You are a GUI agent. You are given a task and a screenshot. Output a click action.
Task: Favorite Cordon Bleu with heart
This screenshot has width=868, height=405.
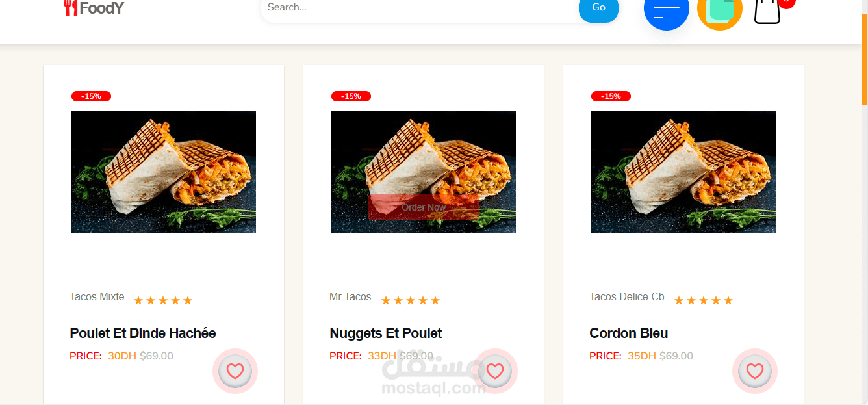coord(755,371)
